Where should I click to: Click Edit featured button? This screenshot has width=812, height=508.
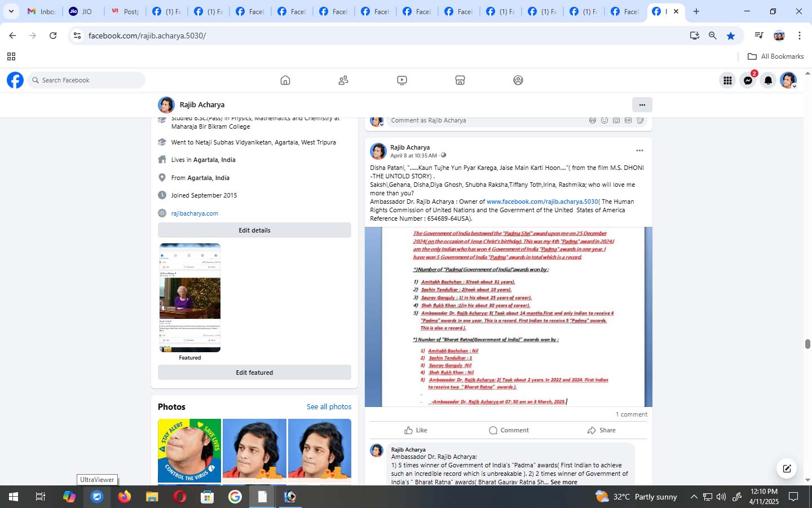pos(254,373)
